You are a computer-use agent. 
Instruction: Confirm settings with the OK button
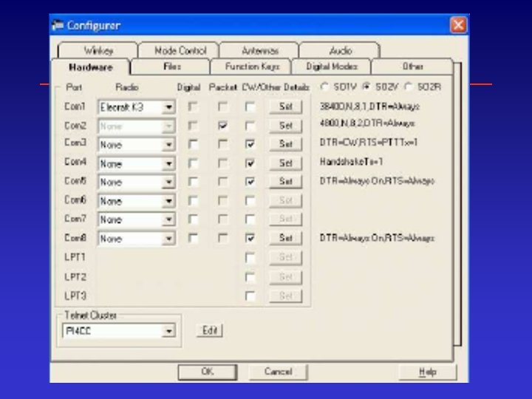point(208,372)
